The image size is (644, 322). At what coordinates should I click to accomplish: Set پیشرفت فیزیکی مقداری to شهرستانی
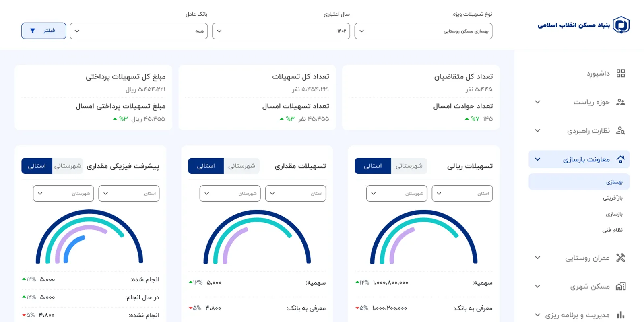pos(68,166)
